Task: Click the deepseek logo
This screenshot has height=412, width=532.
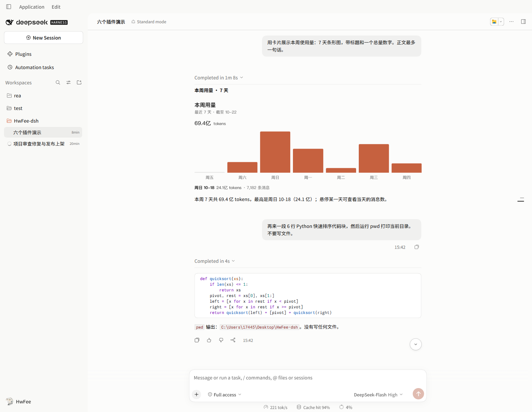Action: (x=37, y=22)
